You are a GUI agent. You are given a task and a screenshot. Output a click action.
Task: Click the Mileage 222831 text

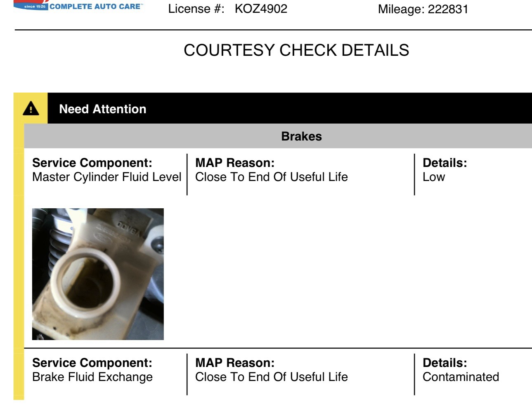pyautogui.click(x=423, y=10)
